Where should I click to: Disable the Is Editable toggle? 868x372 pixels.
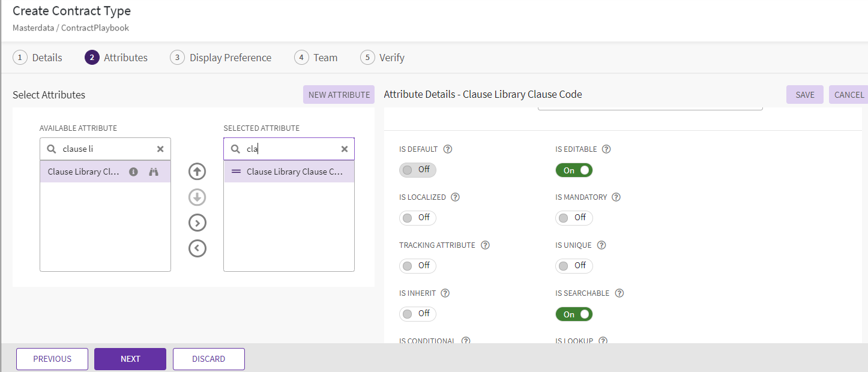click(574, 170)
